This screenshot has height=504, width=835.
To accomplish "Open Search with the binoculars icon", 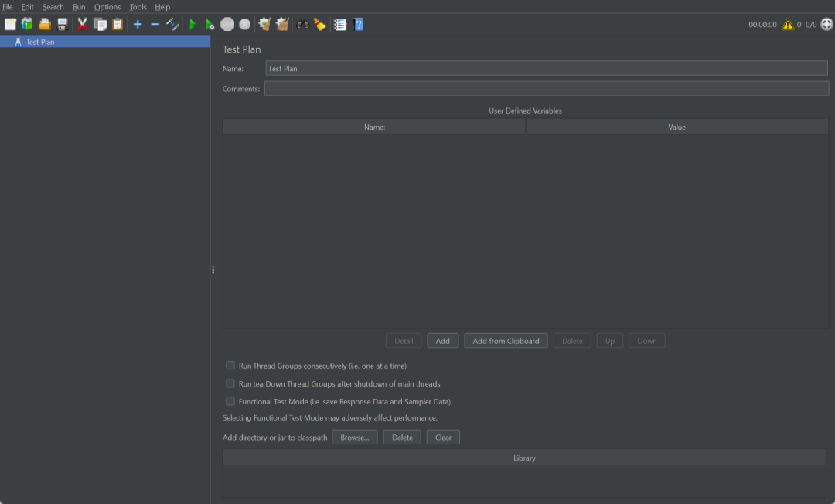I will (302, 25).
